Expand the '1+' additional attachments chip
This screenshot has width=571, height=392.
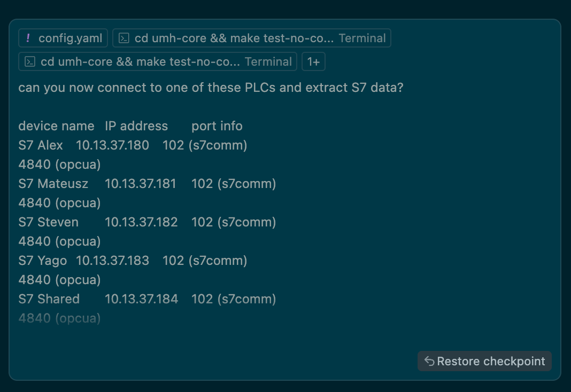click(313, 61)
